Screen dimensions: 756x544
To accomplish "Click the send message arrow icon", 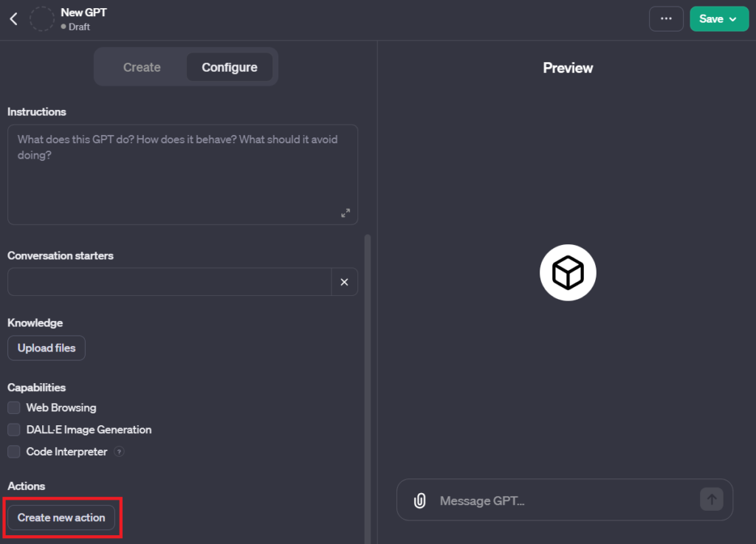I will [711, 500].
